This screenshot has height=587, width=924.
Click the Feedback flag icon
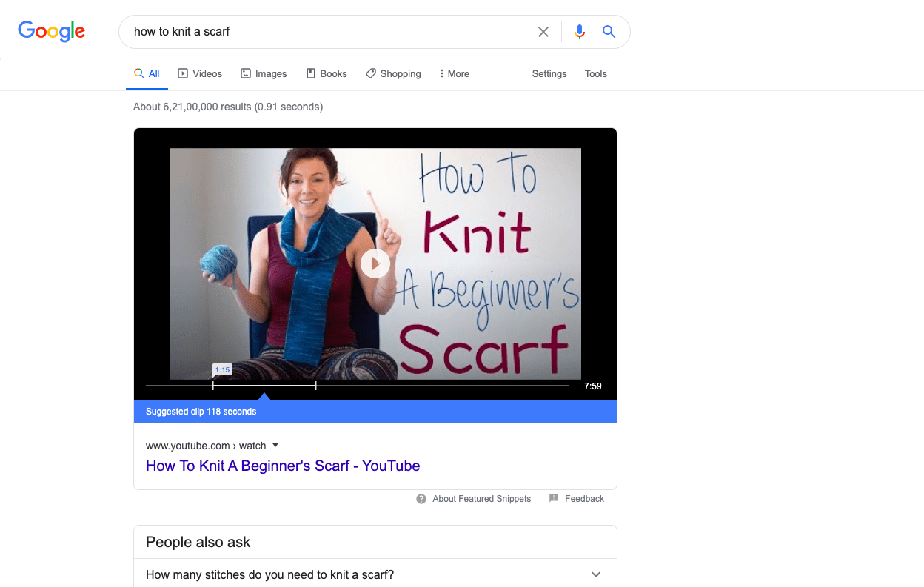554,499
